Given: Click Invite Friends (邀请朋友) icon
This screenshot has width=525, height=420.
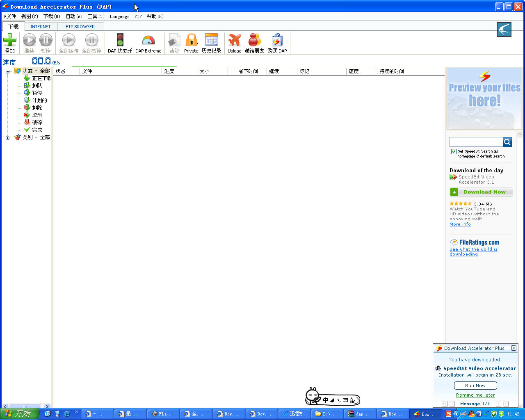Looking at the screenshot, I should click(x=254, y=40).
